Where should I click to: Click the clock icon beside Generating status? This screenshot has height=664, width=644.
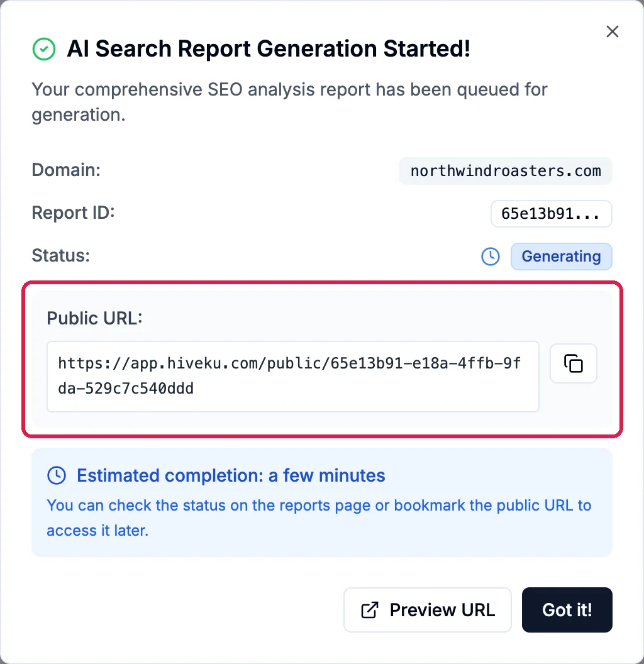pyautogui.click(x=490, y=257)
